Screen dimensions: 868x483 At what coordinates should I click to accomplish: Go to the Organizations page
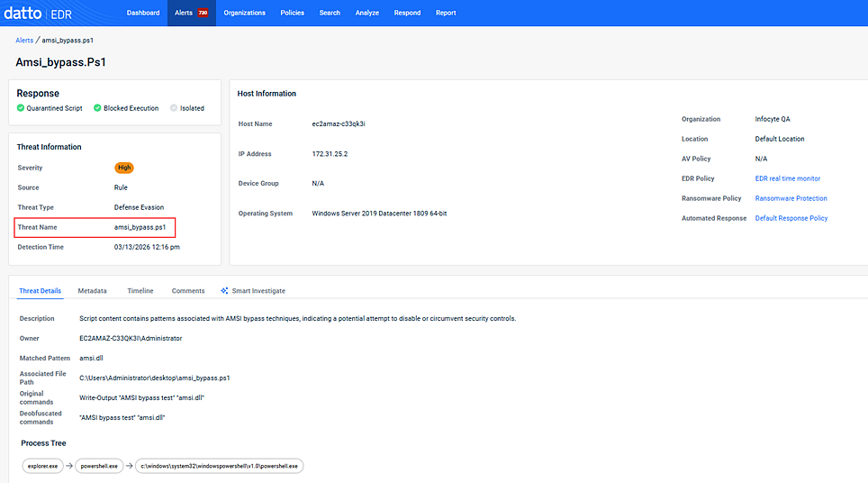(x=244, y=13)
